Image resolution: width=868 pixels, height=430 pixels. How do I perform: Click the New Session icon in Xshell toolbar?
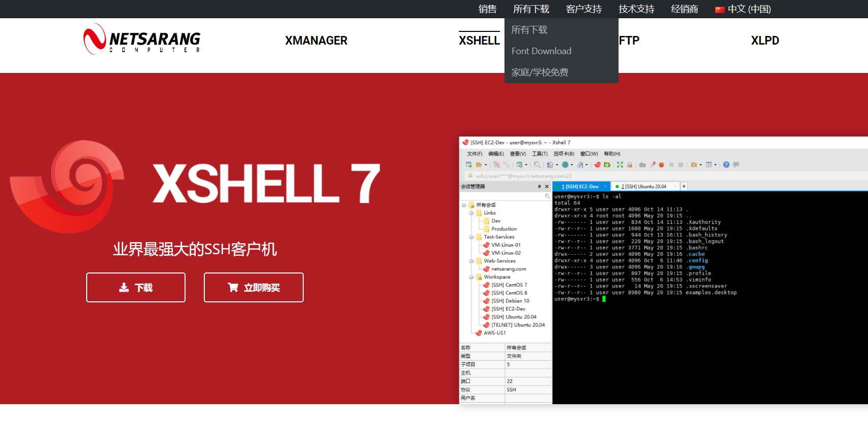469,165
